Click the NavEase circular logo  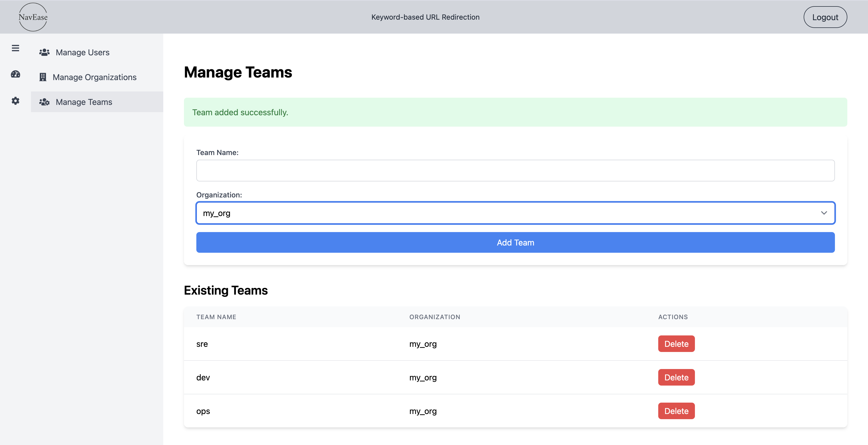pyautogui.click(x=33, y=17)
